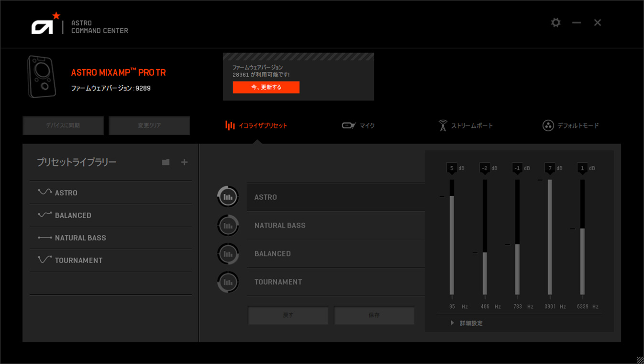
Task: Click the 変更クリア button
Action: click(x=149, y=125)
